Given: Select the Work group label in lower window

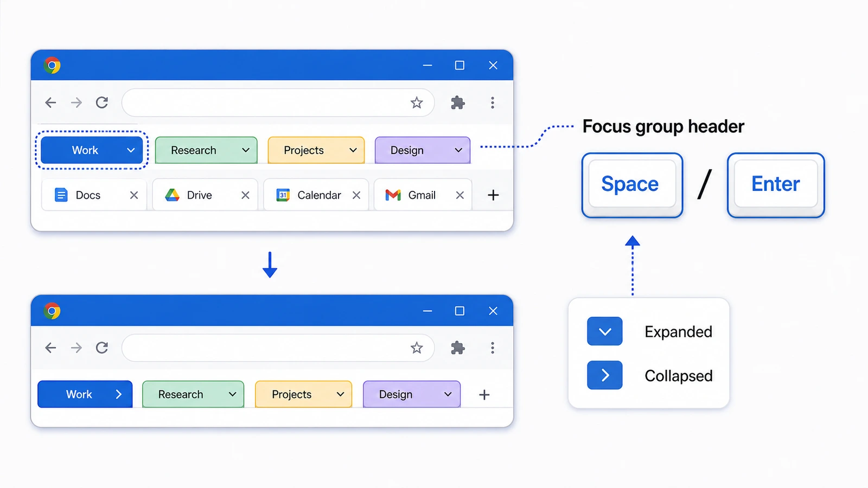Looking at the screenshot, I should [79, 394].
